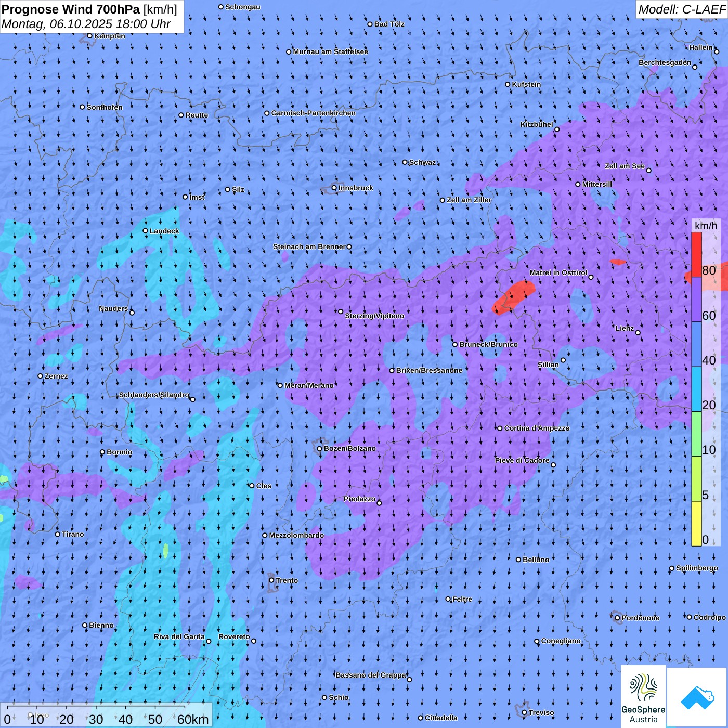Click the Feltre label
The height and width of the screenshot is (728, 728).
point(462,599)
